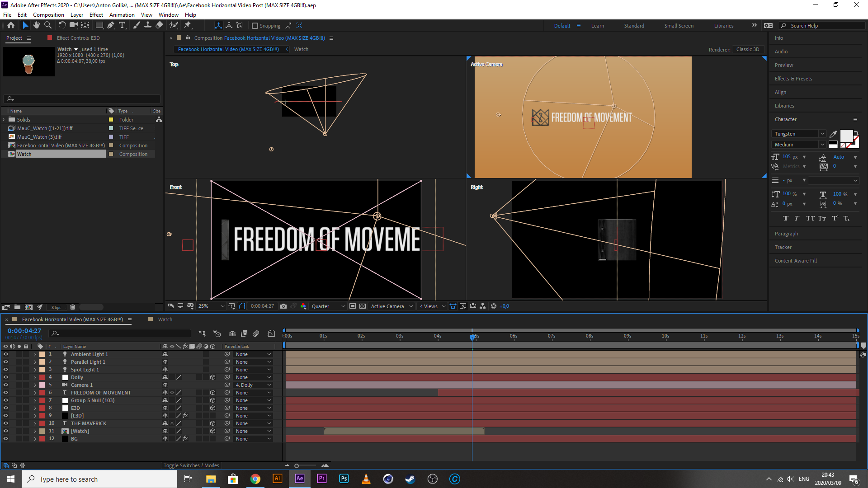This screenshot has height=488, width=868.
Task: Toggle visibility of BG layer
Action: point(6,439)
